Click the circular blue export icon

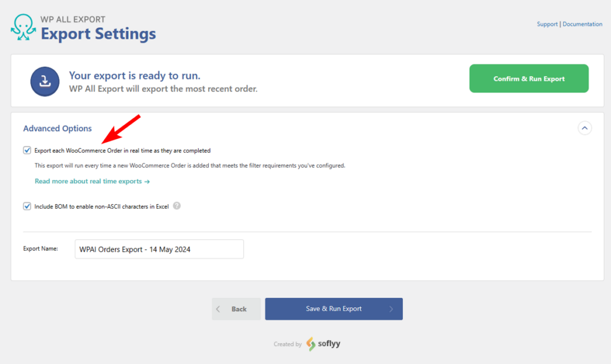[x=45, y=81]
